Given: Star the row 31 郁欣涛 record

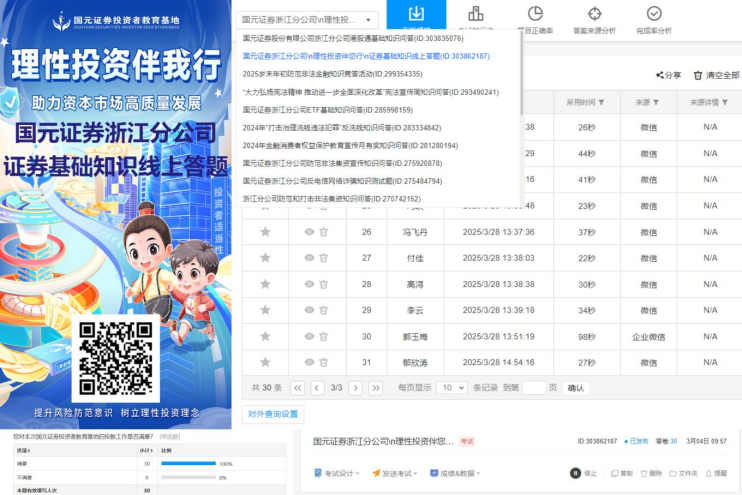Looking at the screenshot, I should point(265,362).
